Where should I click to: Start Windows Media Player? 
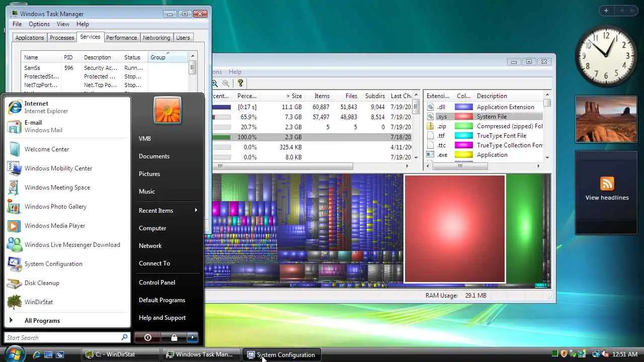click(67, 226)
